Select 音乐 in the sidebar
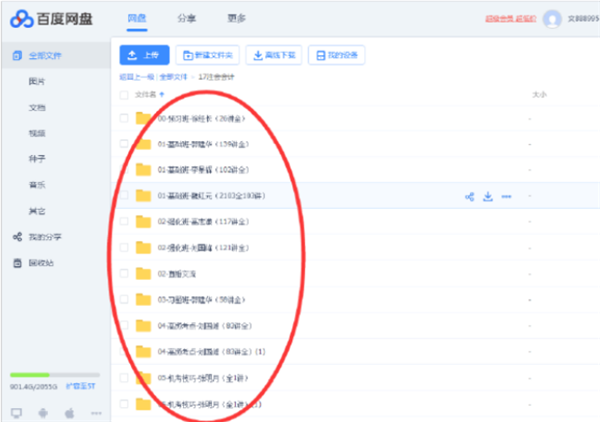Viewport: 600px width, 422px height. 37,185
